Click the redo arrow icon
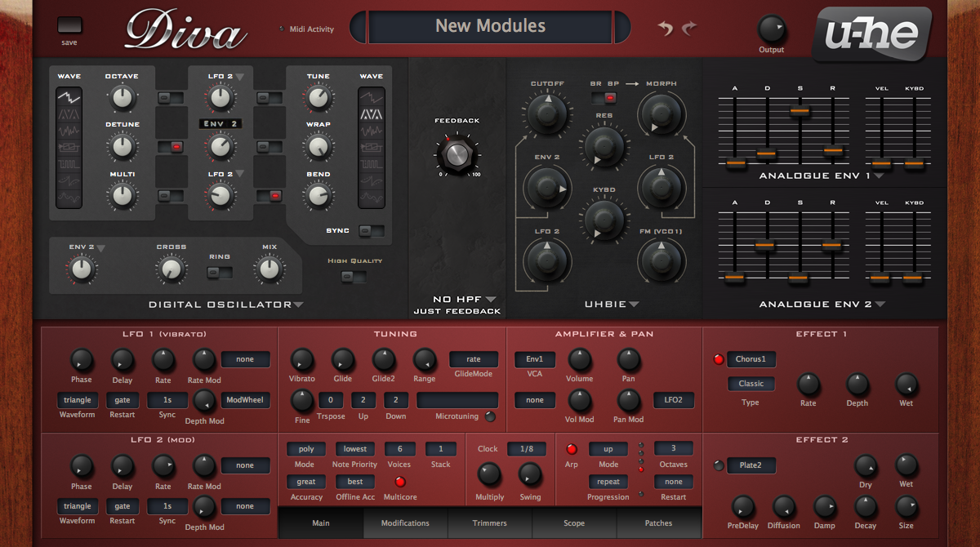 pyautogui.click(x=689, y=29)
